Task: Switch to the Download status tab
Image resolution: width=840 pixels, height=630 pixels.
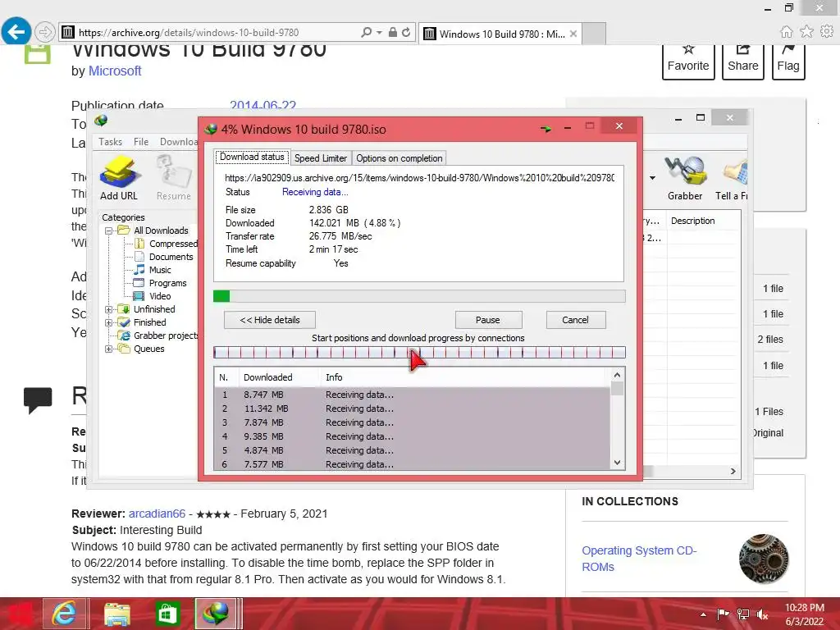Action: (252, 157)
